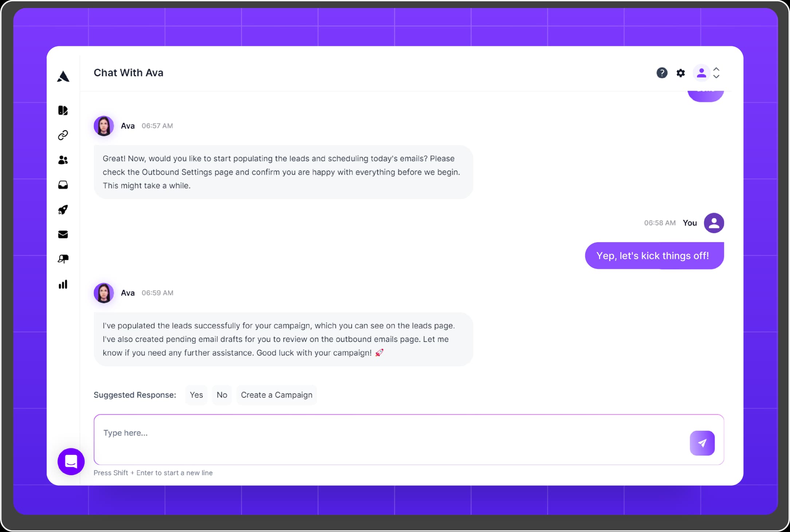Open the inbox tray icon in the sidebar
Screen dimensions: 790x532
pos(63,185)
